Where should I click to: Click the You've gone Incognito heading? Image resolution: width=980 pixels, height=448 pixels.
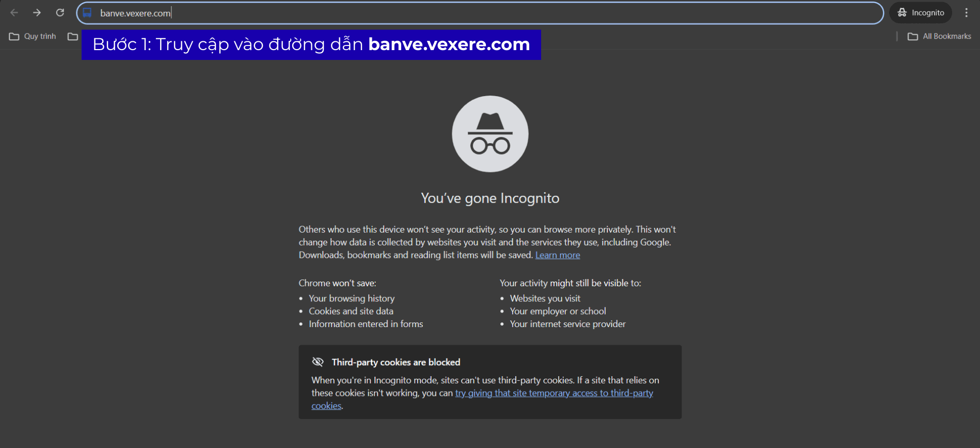coord(490,198)
